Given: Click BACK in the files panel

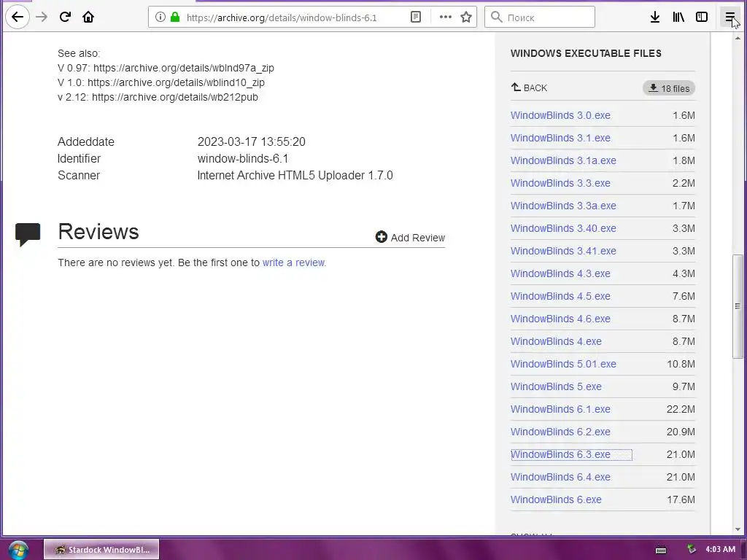Looking at the screenshot, I should [529, 87].
